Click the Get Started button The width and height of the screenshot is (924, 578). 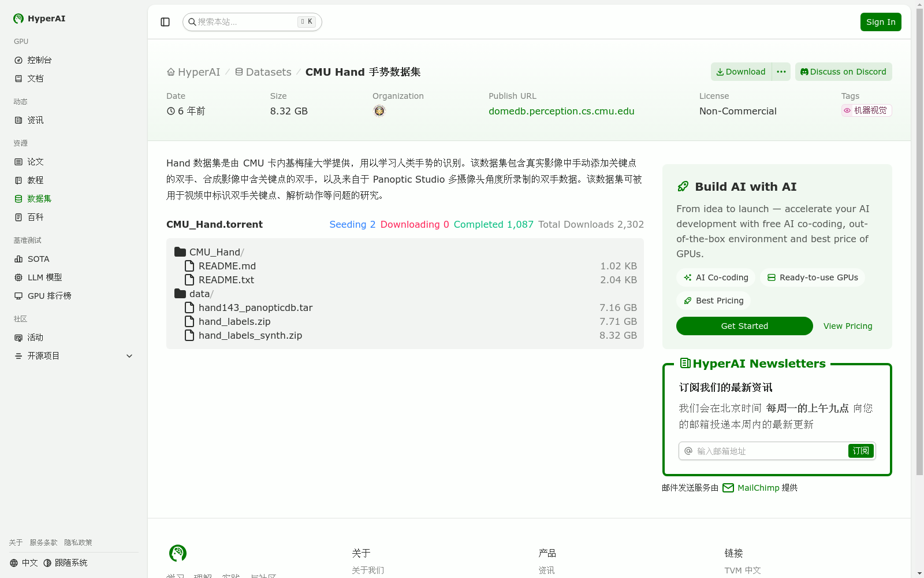(744, 326)
